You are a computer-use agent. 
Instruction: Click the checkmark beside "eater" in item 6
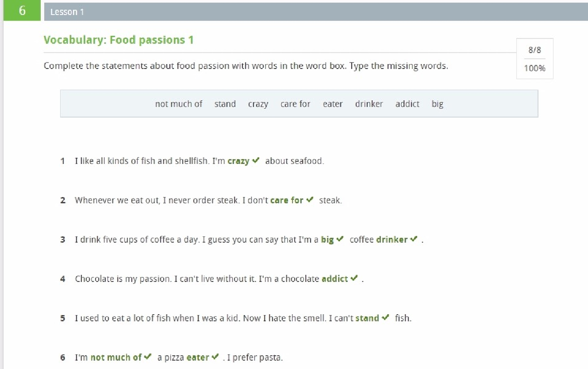[x=216, y=357]
